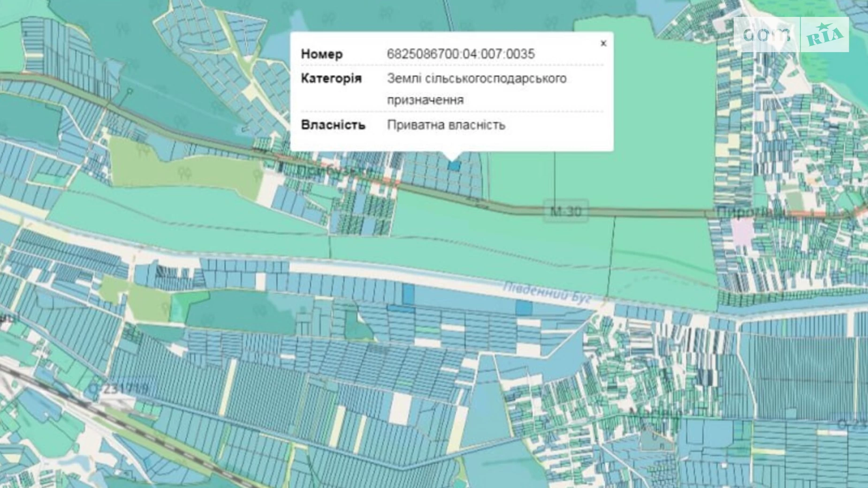Click the Прибузьке village label

334,172
